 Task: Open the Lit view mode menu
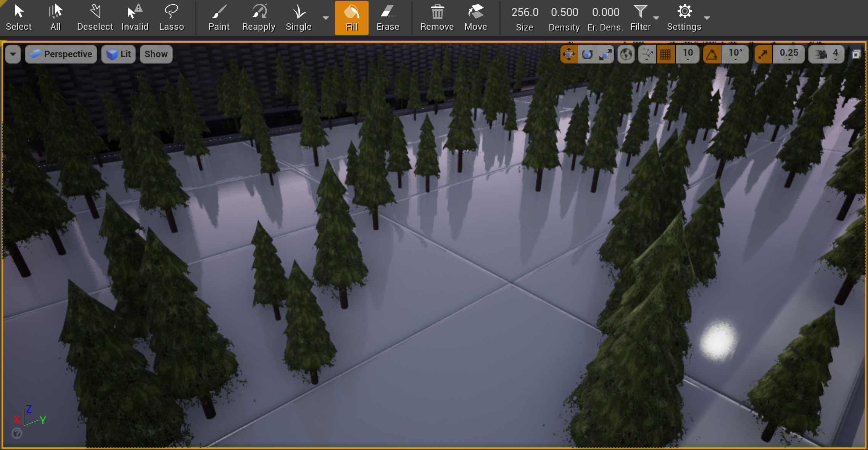tap(119, 54)
